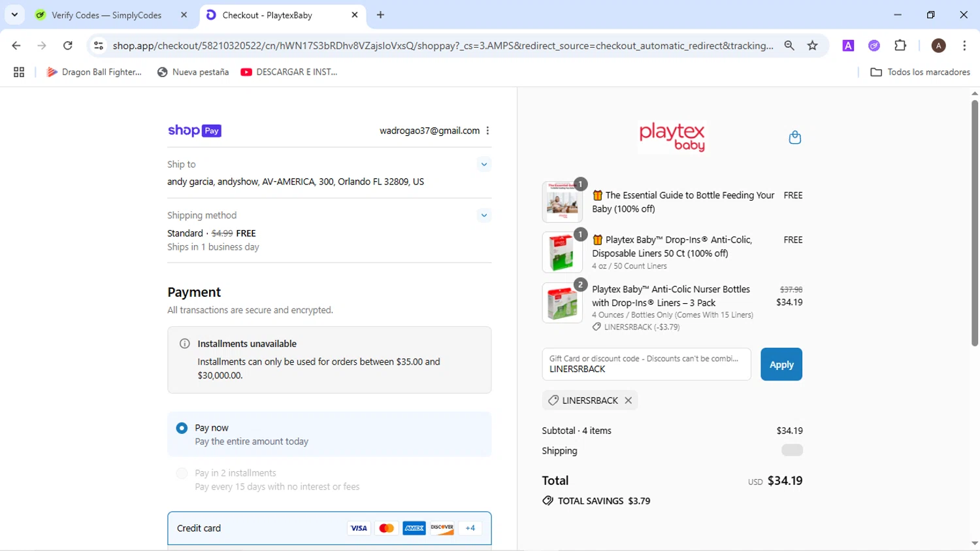
Task: Click the discount tag beside LINERSRBACK (-$3.79)
Action: [596, 327]
